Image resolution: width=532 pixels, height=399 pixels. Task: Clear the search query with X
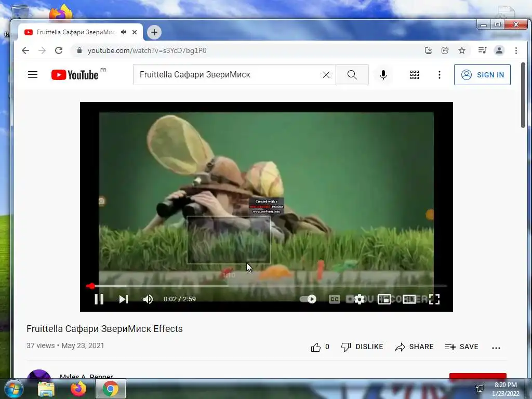tap(326, 75)
